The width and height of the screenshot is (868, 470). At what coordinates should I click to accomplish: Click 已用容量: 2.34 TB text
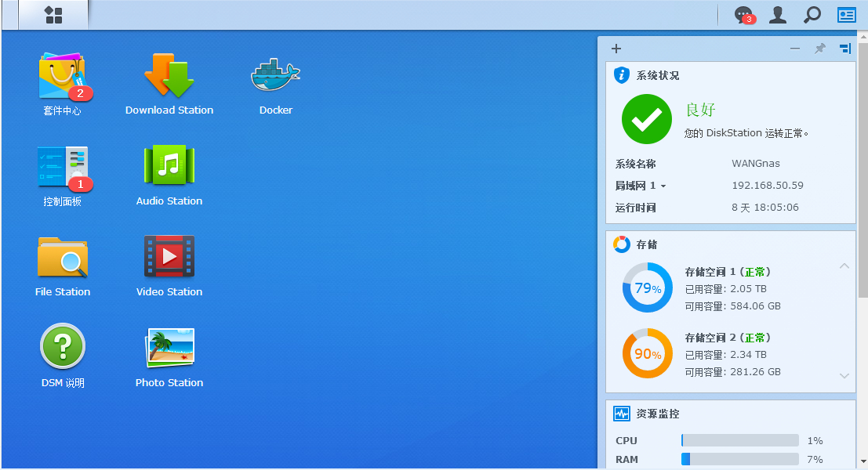tap(726, 354)
